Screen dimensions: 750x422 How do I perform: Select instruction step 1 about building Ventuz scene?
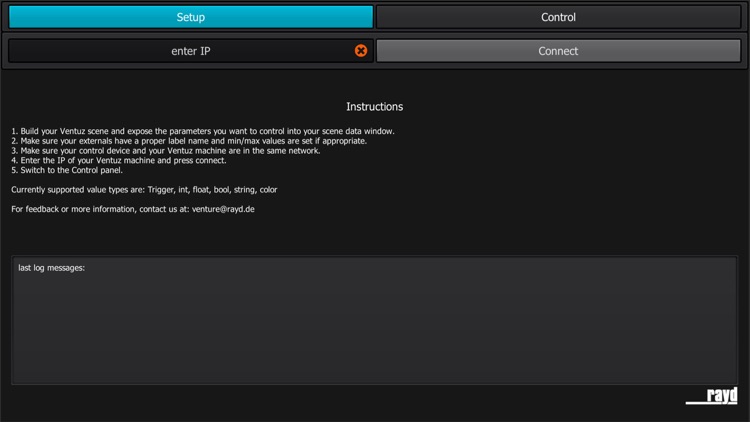pyautogui.click(x=203, y=131)
